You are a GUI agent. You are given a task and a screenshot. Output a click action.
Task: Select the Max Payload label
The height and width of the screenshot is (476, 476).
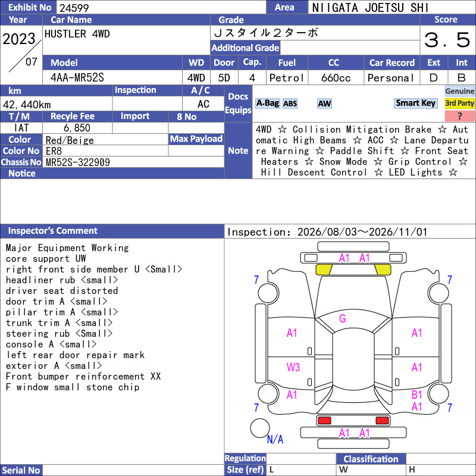click(x=196, y=139)
